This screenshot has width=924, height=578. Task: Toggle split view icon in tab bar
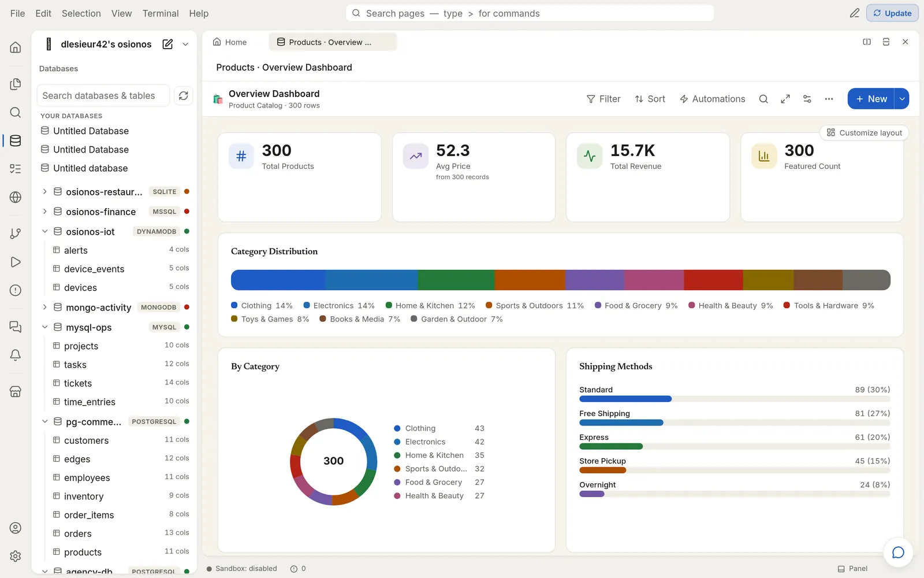click(x=867, y=42)
